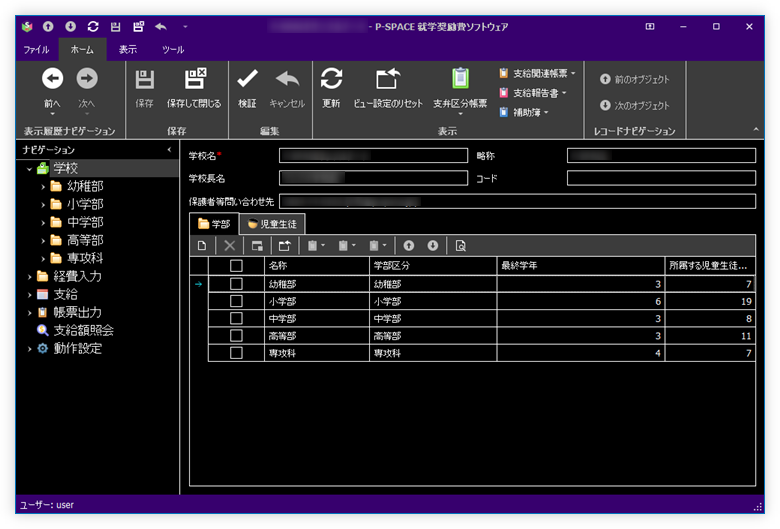Image resolution: width=780 pixels, height=529 pixels.
Task: Click delete X icon in grid toolbar
Action: pyautogui.click(x=229, y=245)
